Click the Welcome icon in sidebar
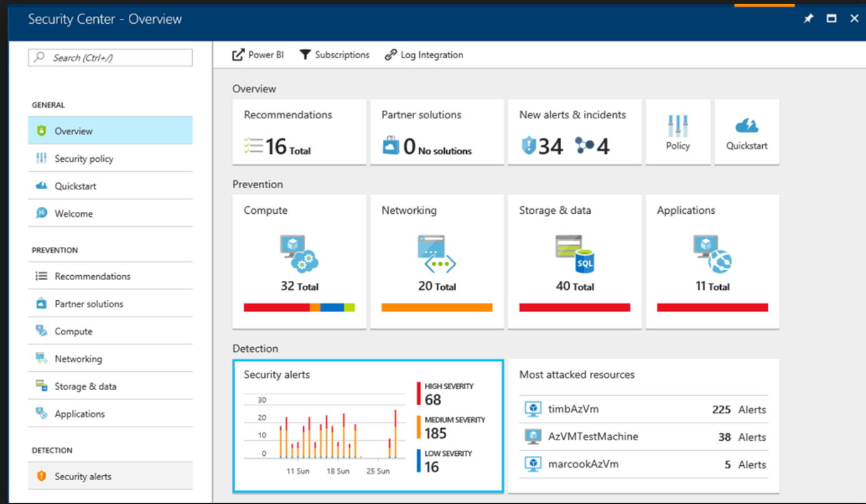Image resolution: width=866 pixels, height=504 pixels. tap(42, 213)
